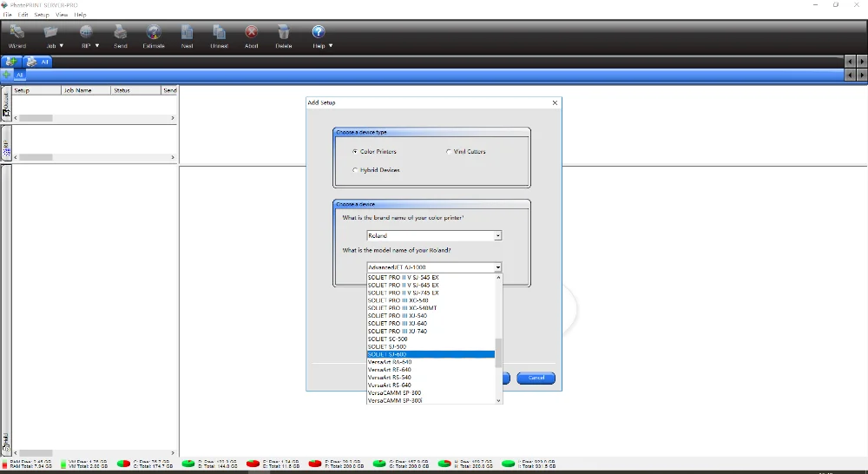Open the Setup menu
The height and width of the screenshot is (474, 868).
point(42,15)
